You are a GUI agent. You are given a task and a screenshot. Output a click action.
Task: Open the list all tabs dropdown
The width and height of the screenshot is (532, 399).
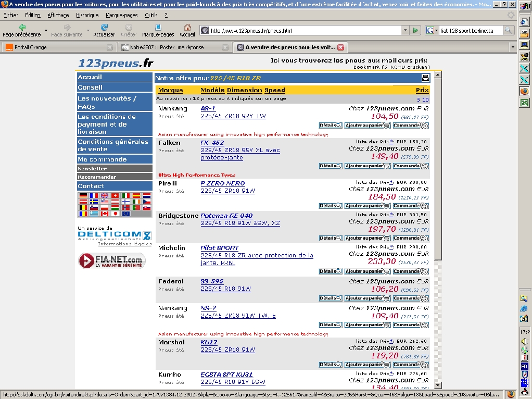coord(513,47)
